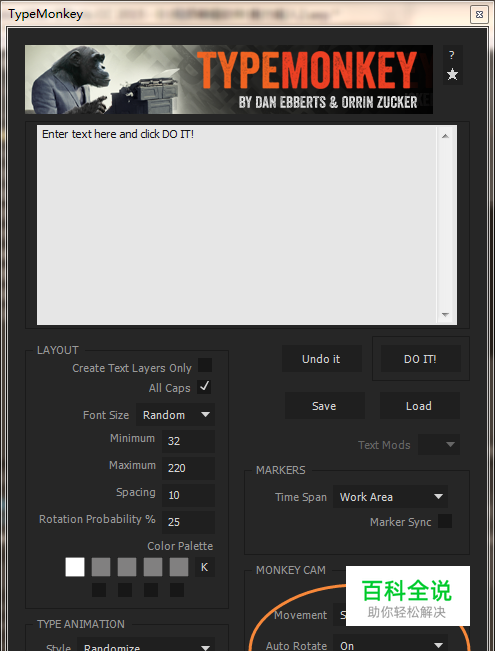Click the DO IT! button
The width and height of the screenshot is (495, 651).
[421, 359]
